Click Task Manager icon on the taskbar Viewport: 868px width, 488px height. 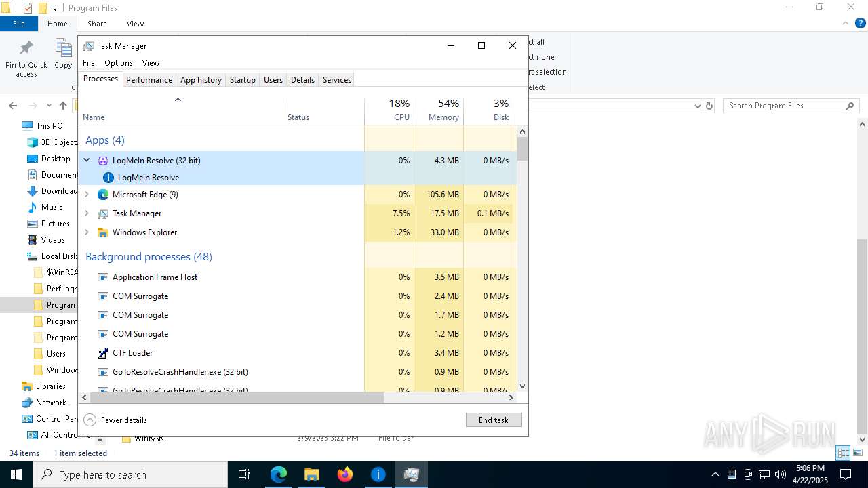coord(411,474)
